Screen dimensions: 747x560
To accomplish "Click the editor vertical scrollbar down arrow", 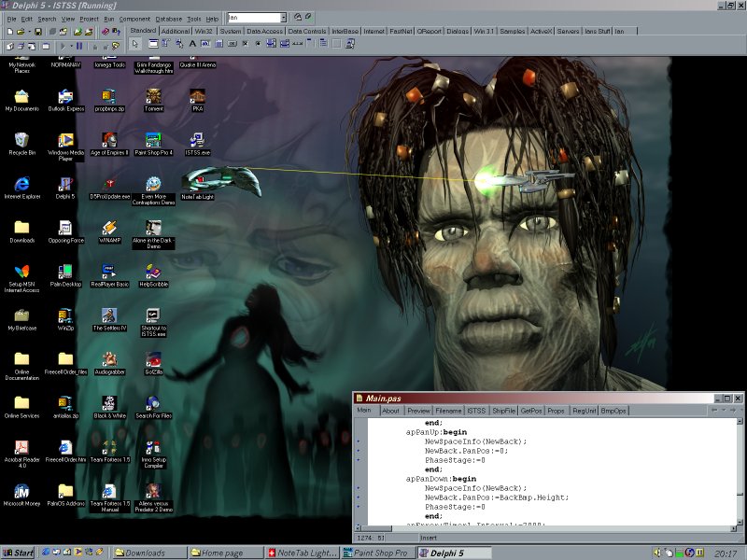I will click(x=740, y=522).
